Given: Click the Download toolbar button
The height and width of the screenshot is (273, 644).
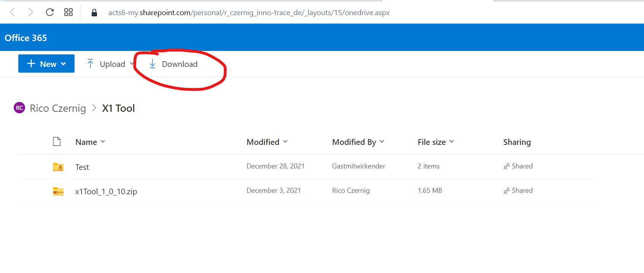Looking at the screenshot, I should [173, 64].
